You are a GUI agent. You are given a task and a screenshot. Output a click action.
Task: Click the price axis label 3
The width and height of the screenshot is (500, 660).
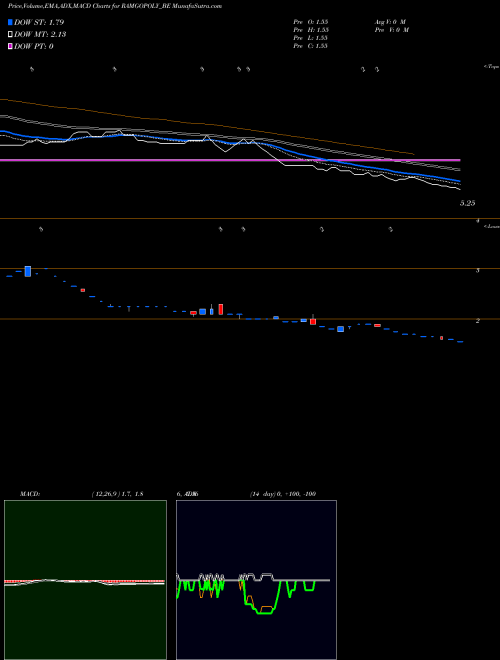(x=477, y=271)
